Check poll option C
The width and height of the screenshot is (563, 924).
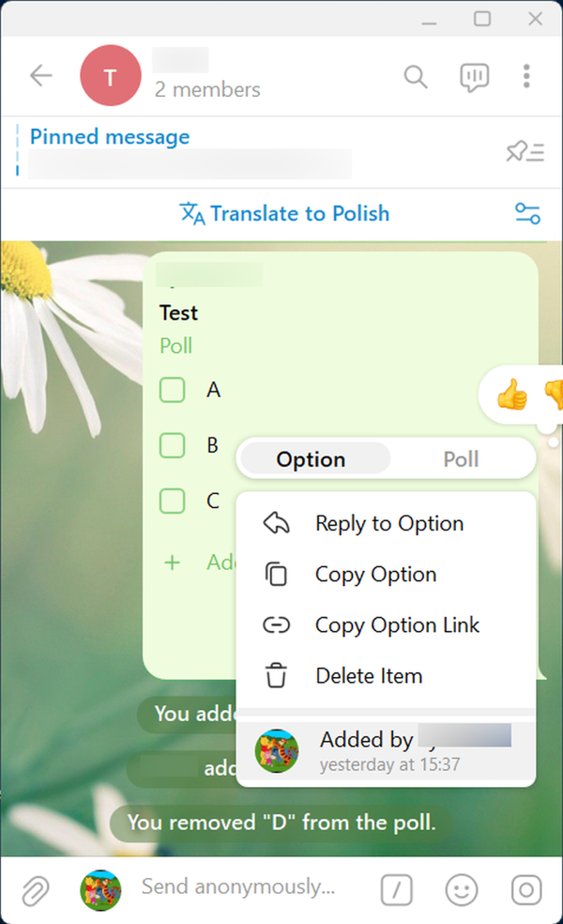[x=173, y=500]
